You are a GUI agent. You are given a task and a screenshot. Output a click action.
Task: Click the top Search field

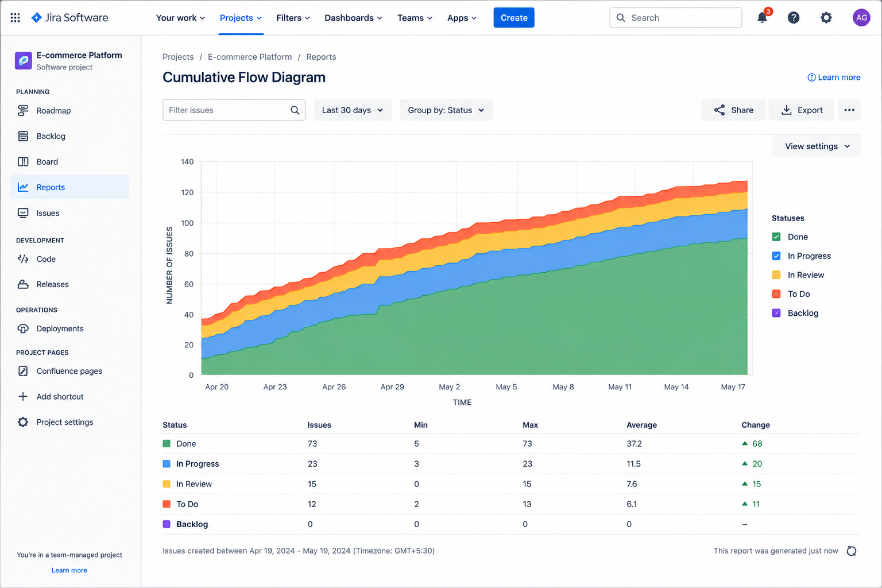coord(676,18)
